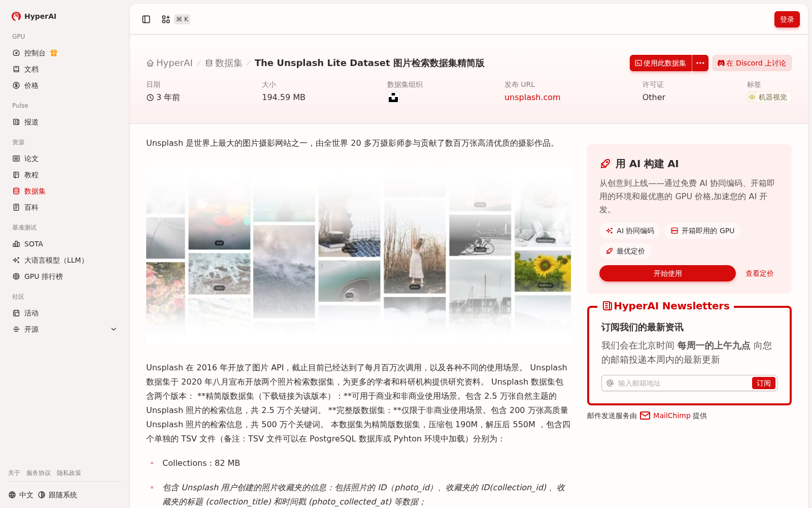The width and height of the screenshot is (812, 508).
Task: Open the three-dots more options dropdown
Action: tap(700, 63)
